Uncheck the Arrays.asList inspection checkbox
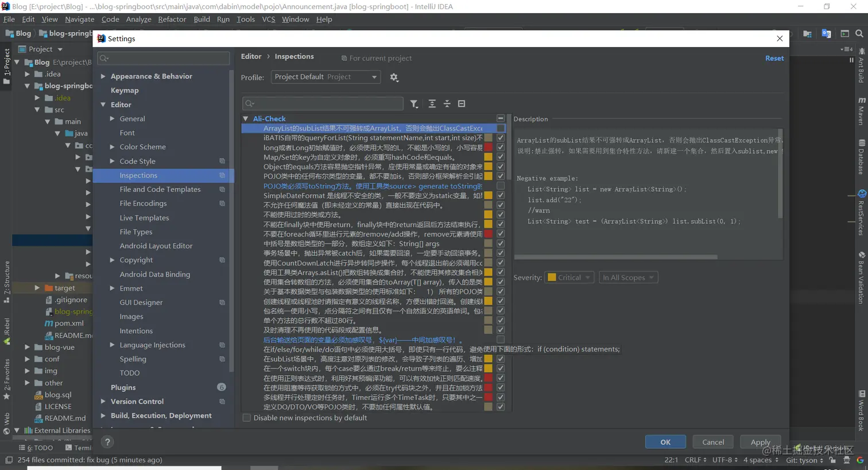 pyautogui.click(x=501, y=272)
